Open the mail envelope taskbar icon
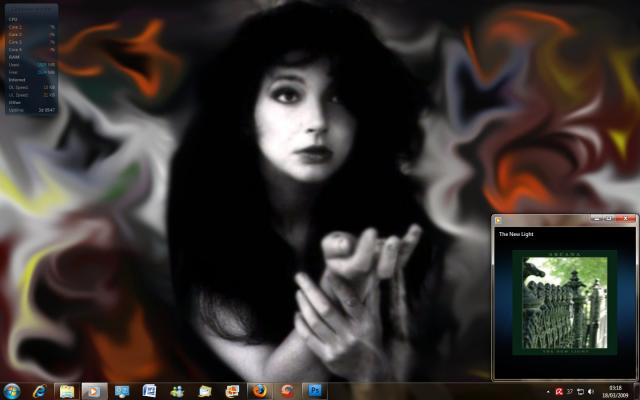The height and width of the screenshot is (400, 640). [x=204, y=391]
